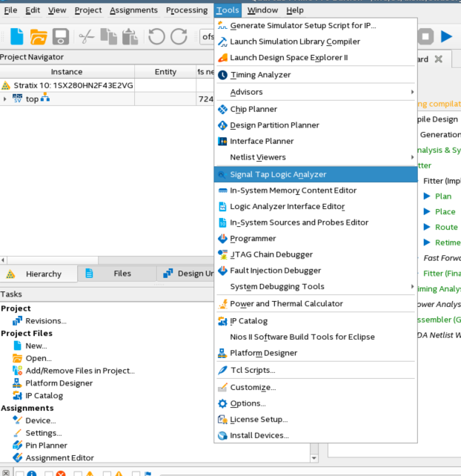Toggle the info message filter checkbox
The image size is (461, 476).
[x=20, y=473]
